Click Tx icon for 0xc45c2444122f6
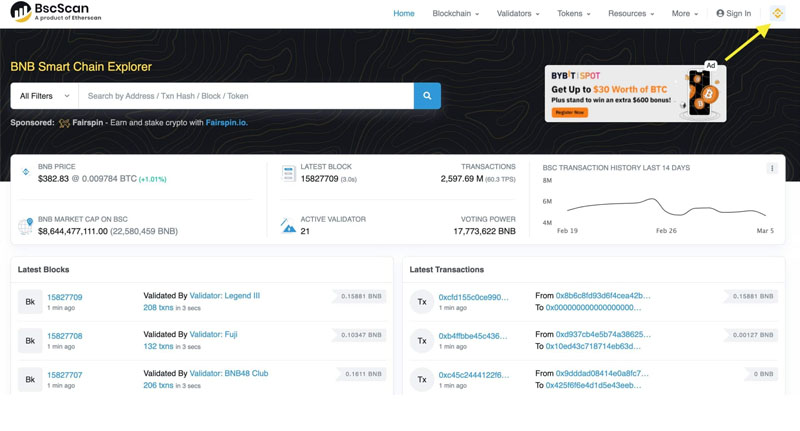The image size is (800, 431). [x=422, y=379]
